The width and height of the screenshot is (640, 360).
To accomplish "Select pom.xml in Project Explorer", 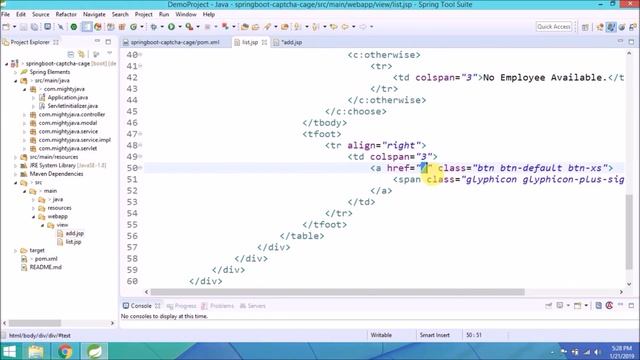I will coord(46,259).
